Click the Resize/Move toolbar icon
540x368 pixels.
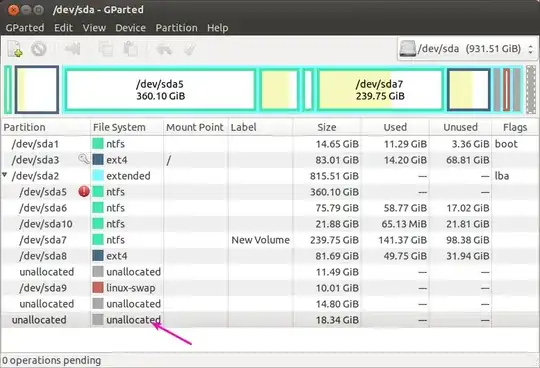(x=73, y=49)
